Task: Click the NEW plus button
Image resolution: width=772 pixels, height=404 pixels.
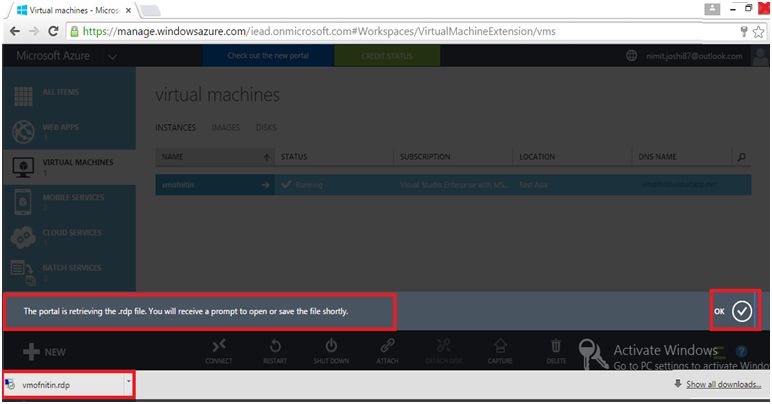Action: point(44,352)
